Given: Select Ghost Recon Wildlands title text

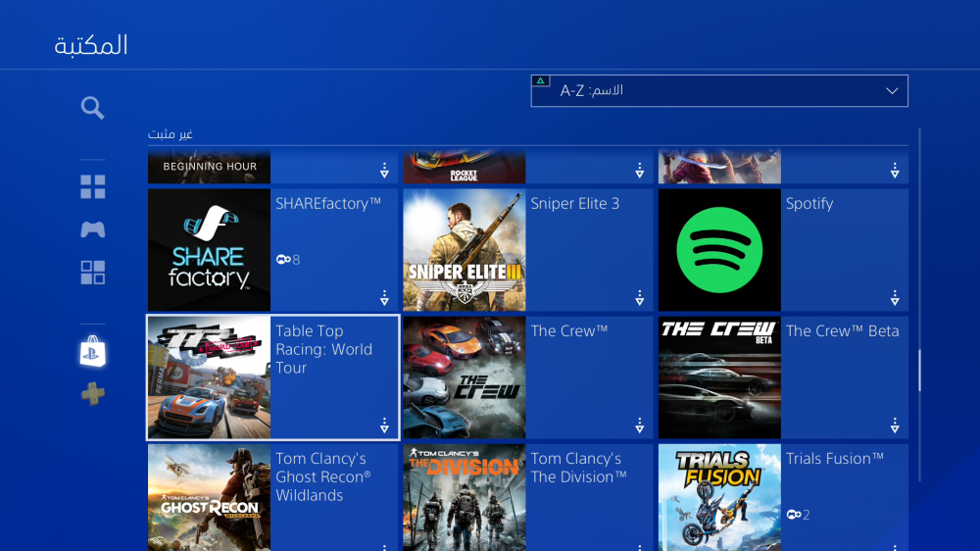Looking at the screenshot, I should pos(322,477).
